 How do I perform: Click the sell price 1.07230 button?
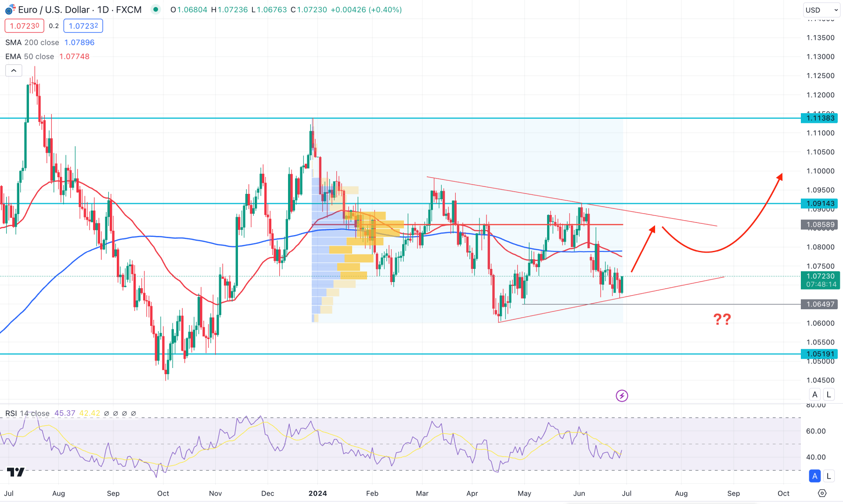[x=25, y=26]
